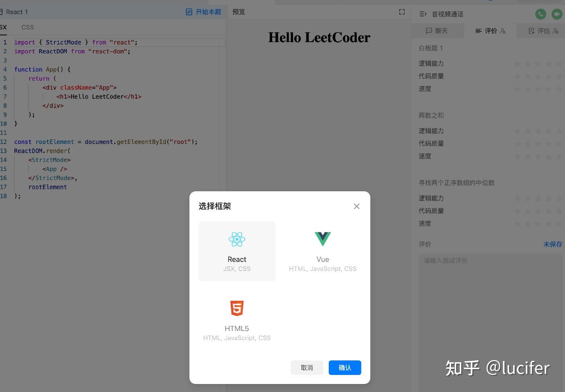Viewport: 565px width, 392px height.
Task: Confirm framework selection with 确认 button
Action: pos(344,367)
